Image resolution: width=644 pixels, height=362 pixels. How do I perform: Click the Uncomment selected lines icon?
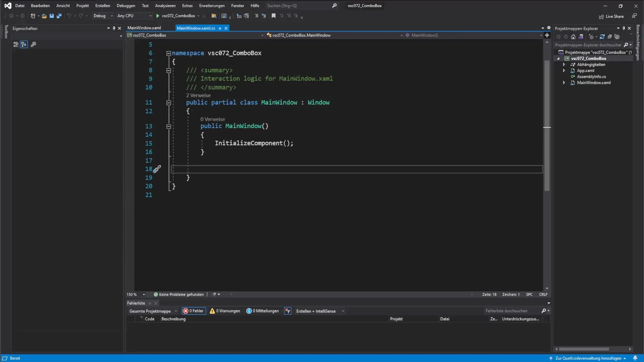(x=264, y=16)
